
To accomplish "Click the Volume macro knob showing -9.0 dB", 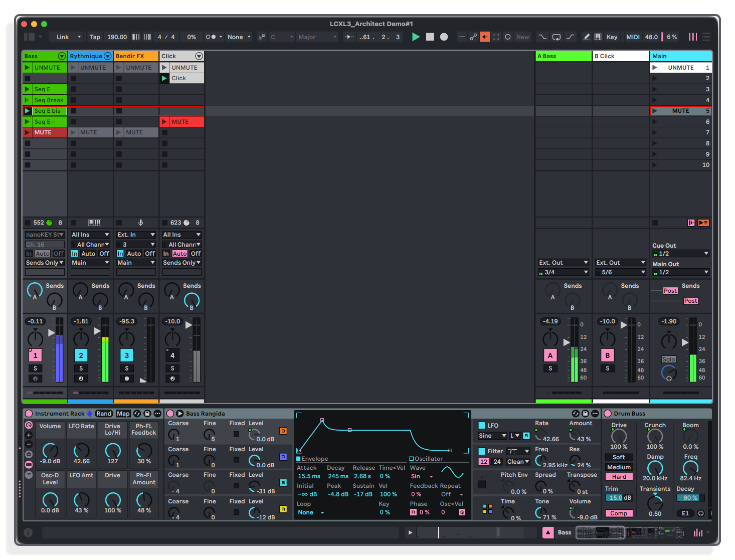I will coord(50,450).
